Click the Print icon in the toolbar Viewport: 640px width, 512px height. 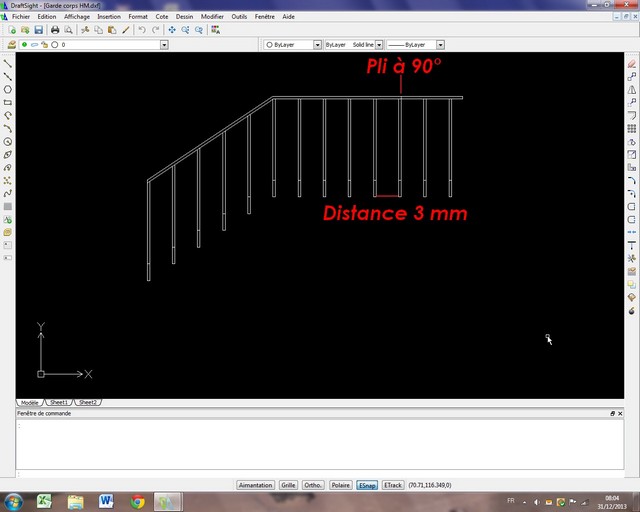(x=54, y=30)
